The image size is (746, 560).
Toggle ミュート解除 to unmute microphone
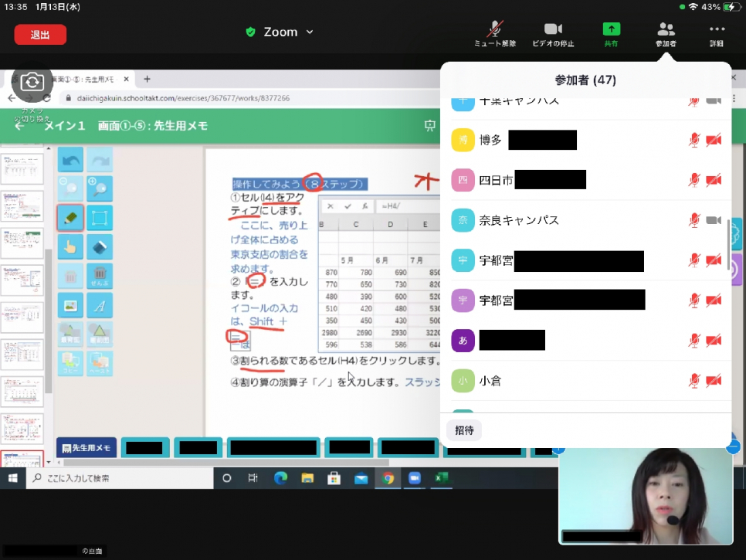[495, 35]
